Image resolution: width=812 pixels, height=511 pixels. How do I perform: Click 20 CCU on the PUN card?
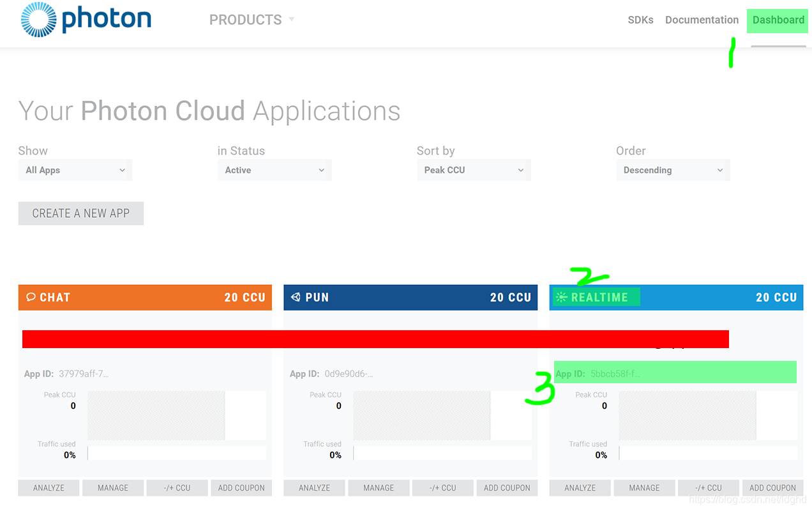click(x=511, y=297)
